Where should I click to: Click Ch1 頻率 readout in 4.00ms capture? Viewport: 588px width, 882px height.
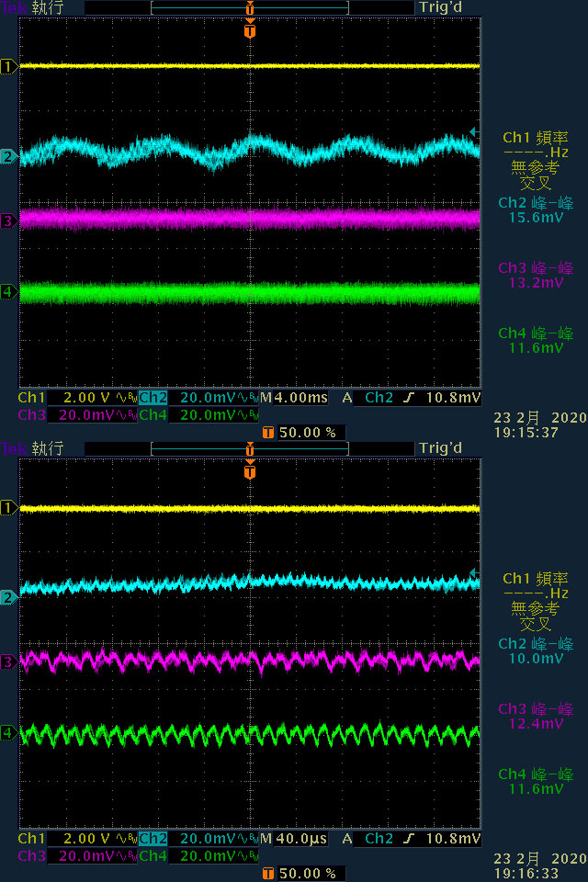(536, 160)
